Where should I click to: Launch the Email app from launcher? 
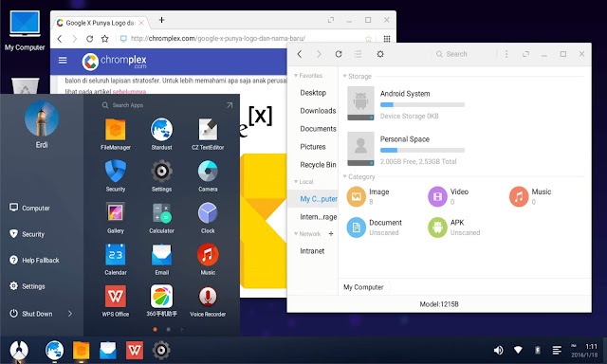[x=161, y=259]
